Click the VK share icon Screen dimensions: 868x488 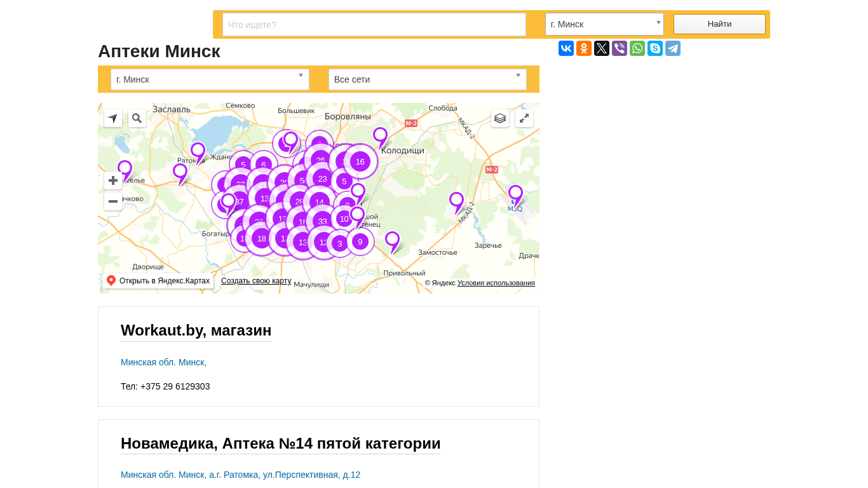coord(566,48)
